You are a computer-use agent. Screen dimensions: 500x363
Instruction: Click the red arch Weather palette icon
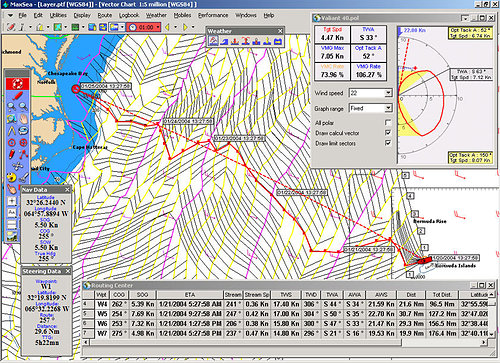(246, 41)
